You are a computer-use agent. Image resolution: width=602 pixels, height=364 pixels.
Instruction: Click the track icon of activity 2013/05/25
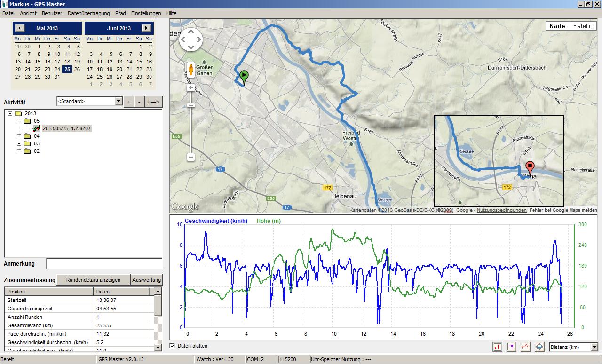tap(37, 128)
